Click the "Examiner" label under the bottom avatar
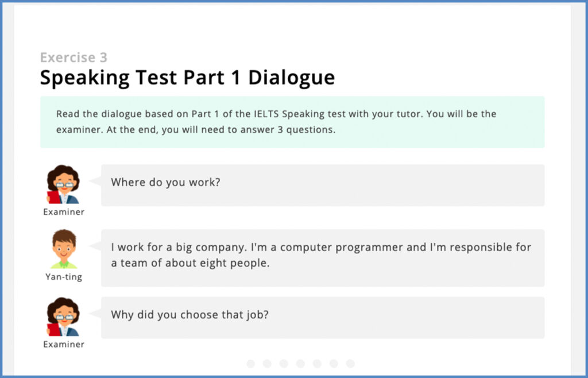This screenshot has width=588, height=378. [64, 344]
